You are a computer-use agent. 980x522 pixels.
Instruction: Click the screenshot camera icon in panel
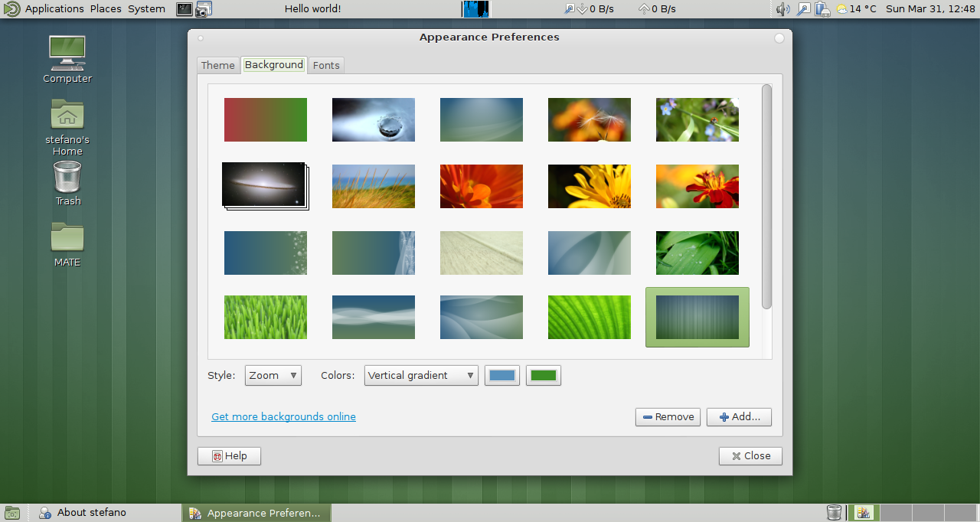(x=204, y=9)
